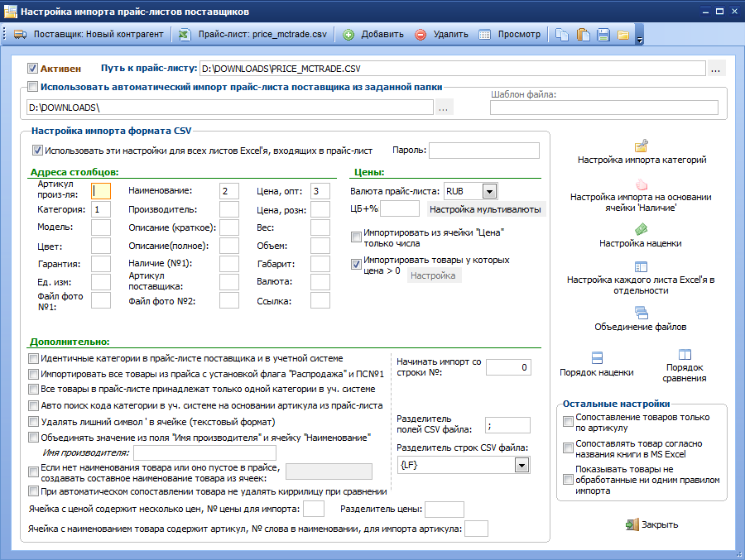
Task: Click the red Delete minus icon
Action: [x=421, y=35]
